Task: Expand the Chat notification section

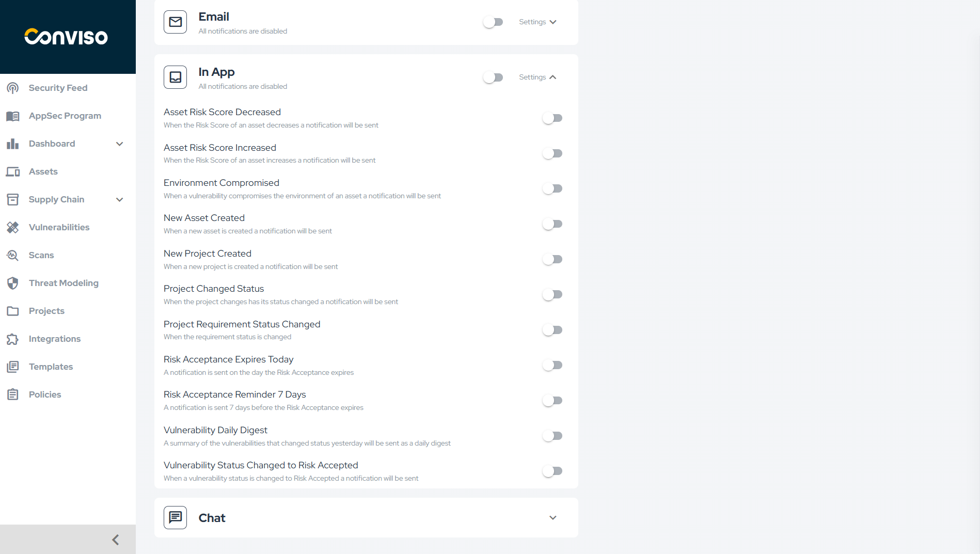Action: (552, 518)
